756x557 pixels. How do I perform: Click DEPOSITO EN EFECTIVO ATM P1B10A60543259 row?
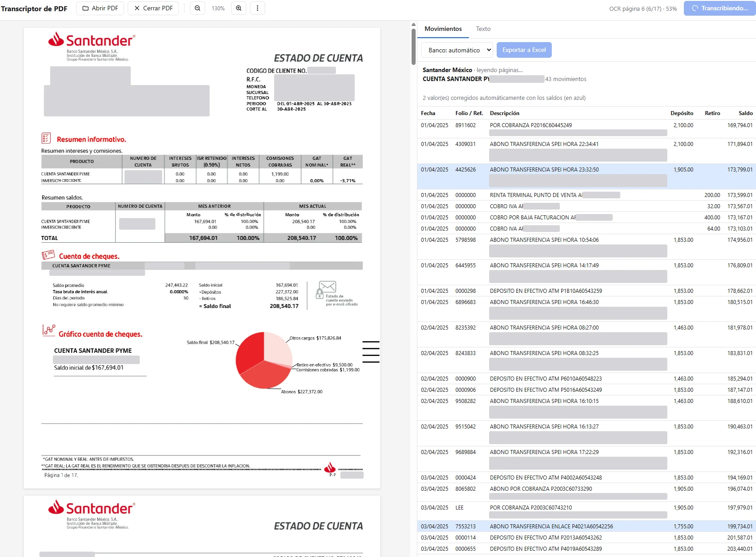pyautogui.click(x=587, y=291)
